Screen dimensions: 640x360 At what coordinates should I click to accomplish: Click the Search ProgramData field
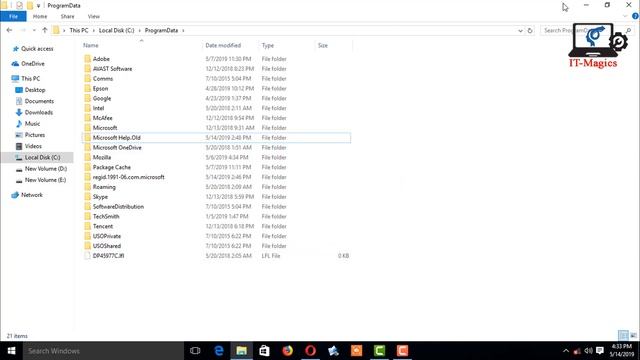(588, 31)
